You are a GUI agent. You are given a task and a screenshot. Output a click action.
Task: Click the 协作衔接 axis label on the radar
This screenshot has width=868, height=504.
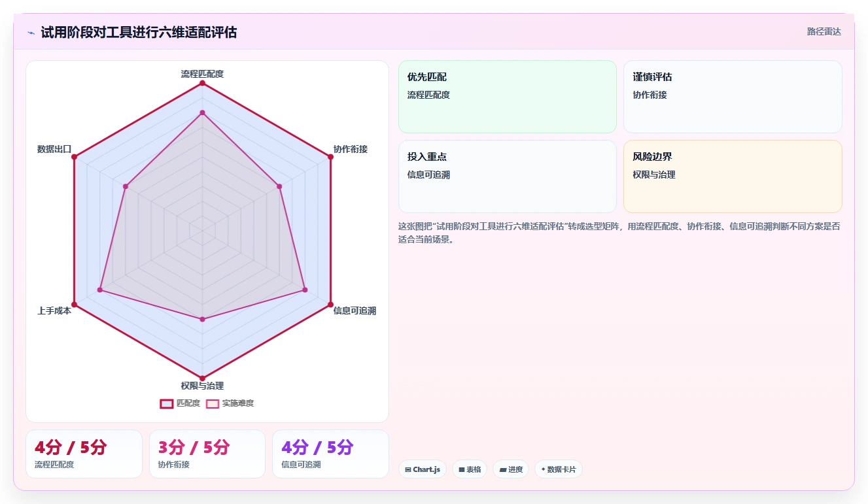tap(351, 149)
